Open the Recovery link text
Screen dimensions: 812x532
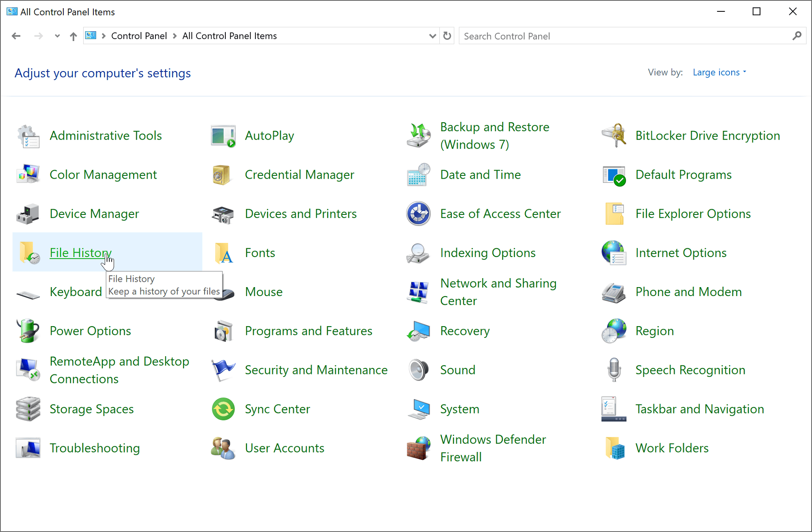coord(465,331)
